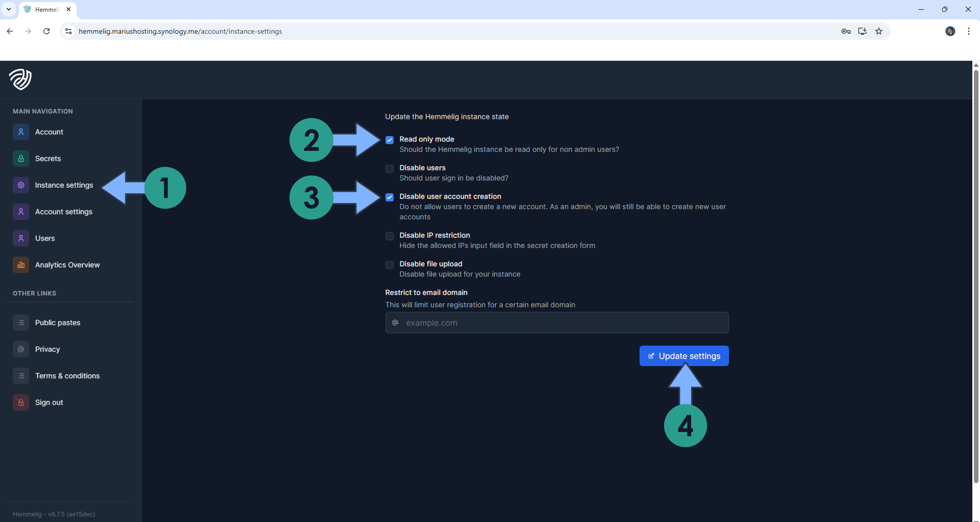Click the browser forward arrow

[x=28, y=31]
